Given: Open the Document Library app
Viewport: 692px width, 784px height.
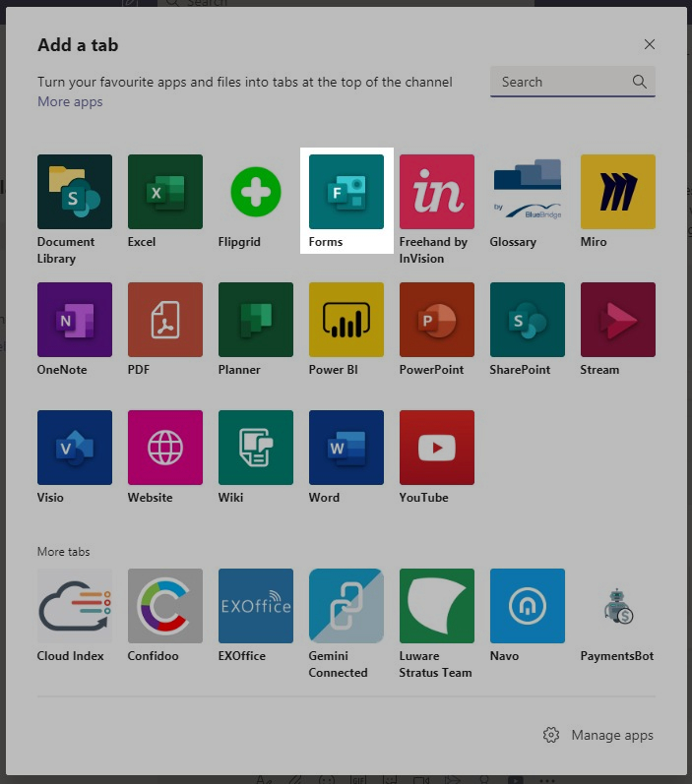Looking at the screenshot, I should [x=74, y=192].
